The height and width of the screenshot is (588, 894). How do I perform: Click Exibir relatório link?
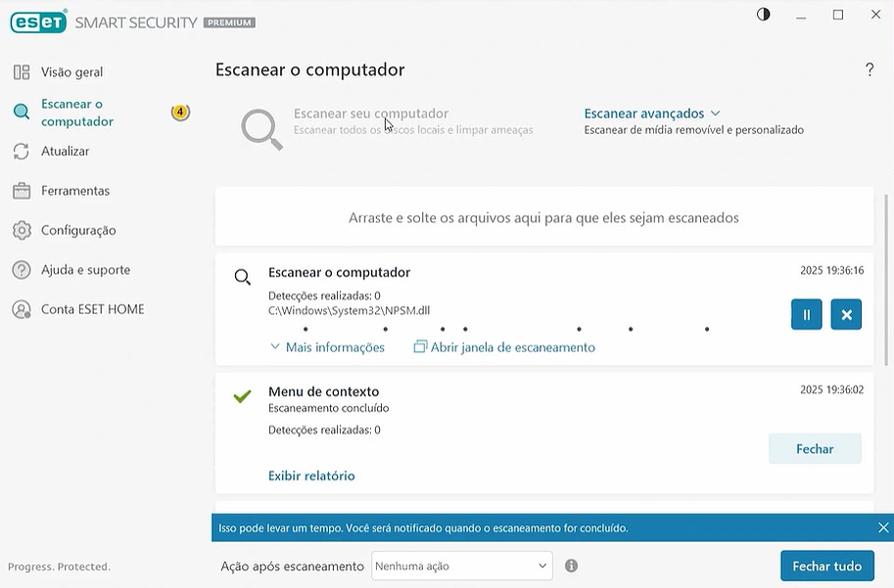coord(311,475)
